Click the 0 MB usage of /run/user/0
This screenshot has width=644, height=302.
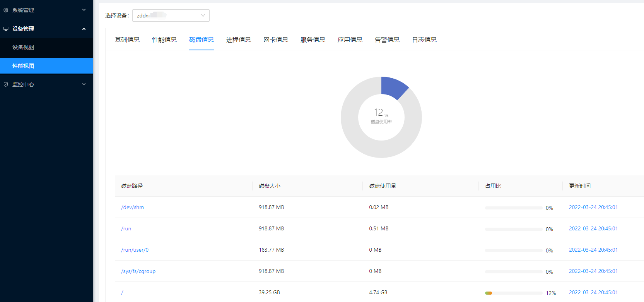pos(375,250)
